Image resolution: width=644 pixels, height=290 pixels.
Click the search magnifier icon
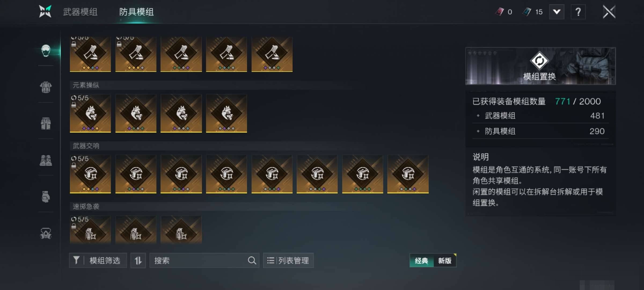(x=252, y=260)
